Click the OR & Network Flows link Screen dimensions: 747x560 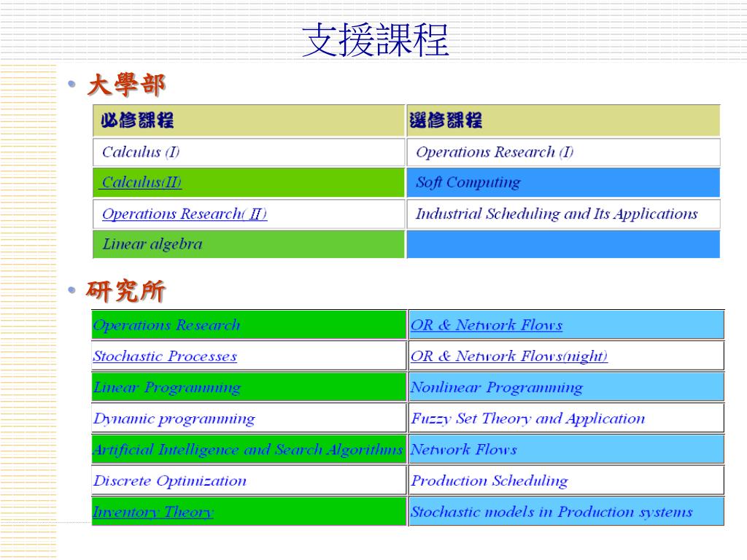pyautogui.click(x=487, y=325)
